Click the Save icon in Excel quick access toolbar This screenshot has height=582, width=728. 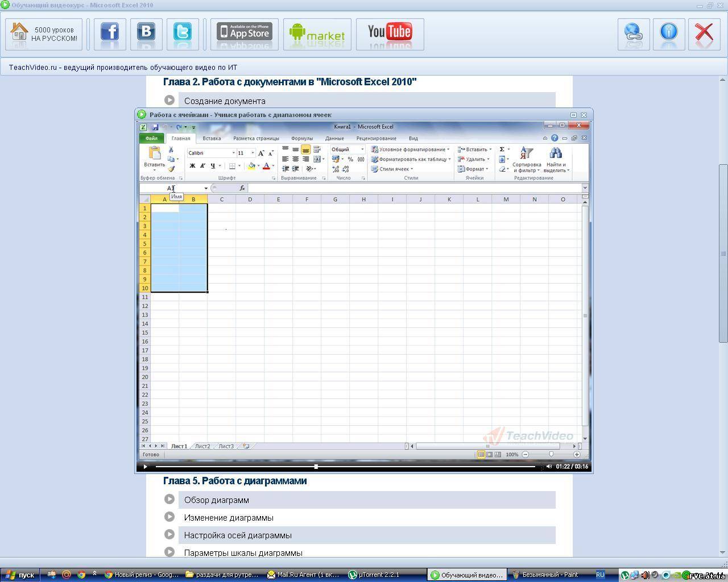click(155, 127)
